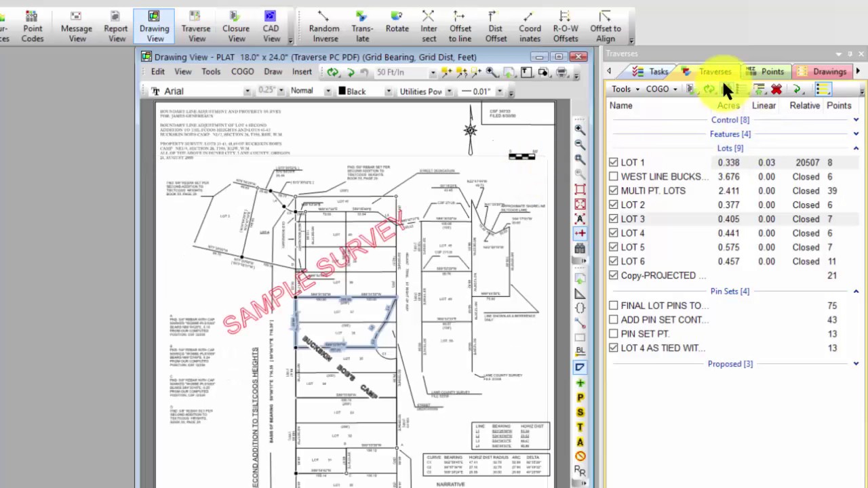Run the Random Inverse tool
Image resolution: width=868 pixels, height=488 pixels.
click(324, 26)
